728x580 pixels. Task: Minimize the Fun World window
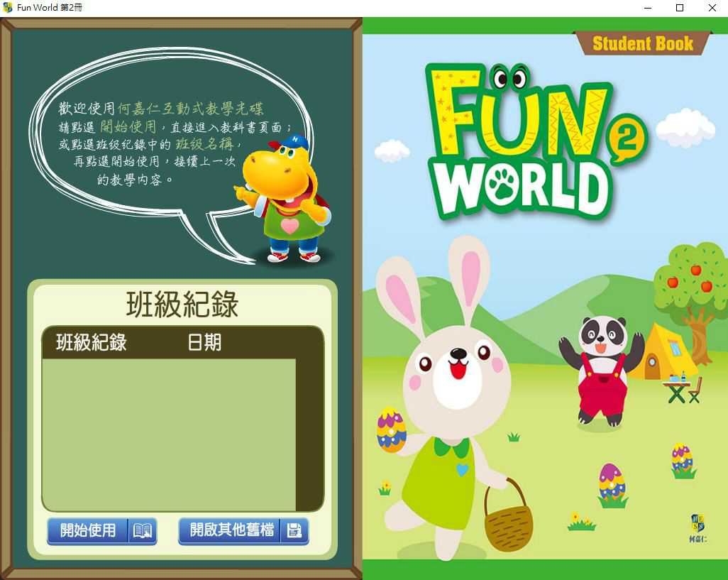tap(648, 8)
